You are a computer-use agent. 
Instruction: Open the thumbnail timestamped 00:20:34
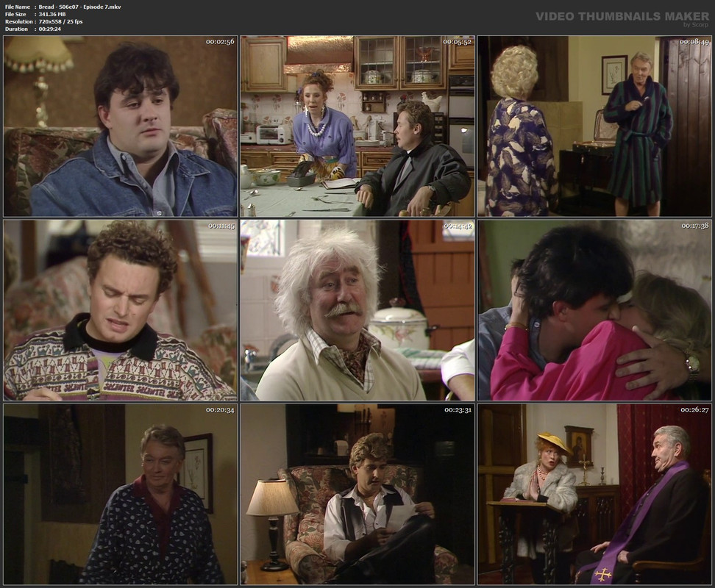[121, 494]
